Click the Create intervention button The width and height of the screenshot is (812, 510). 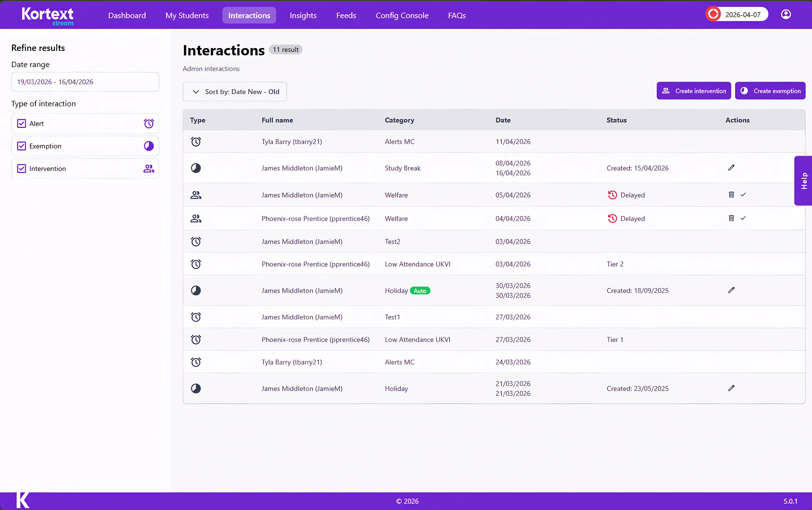(x=694, y=90)
